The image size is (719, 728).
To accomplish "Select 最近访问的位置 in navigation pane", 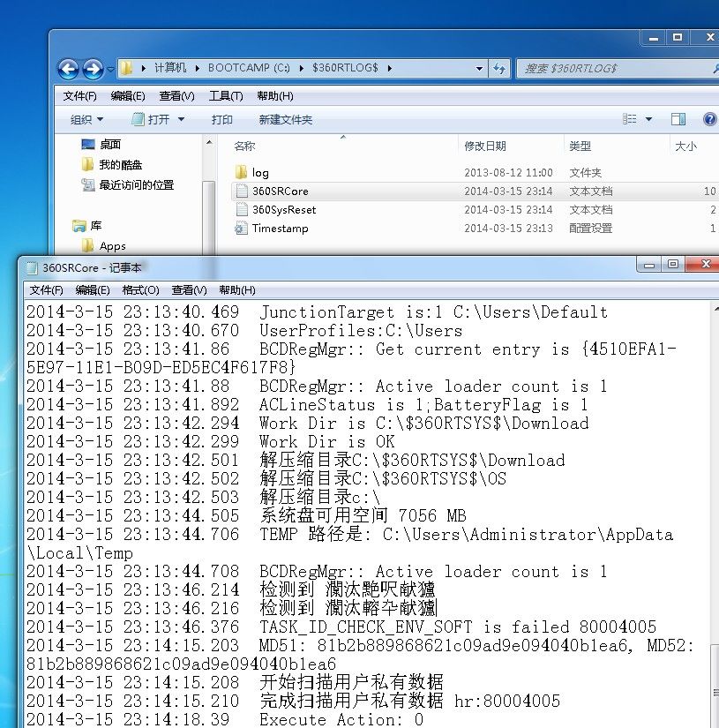I will (127, 184).
